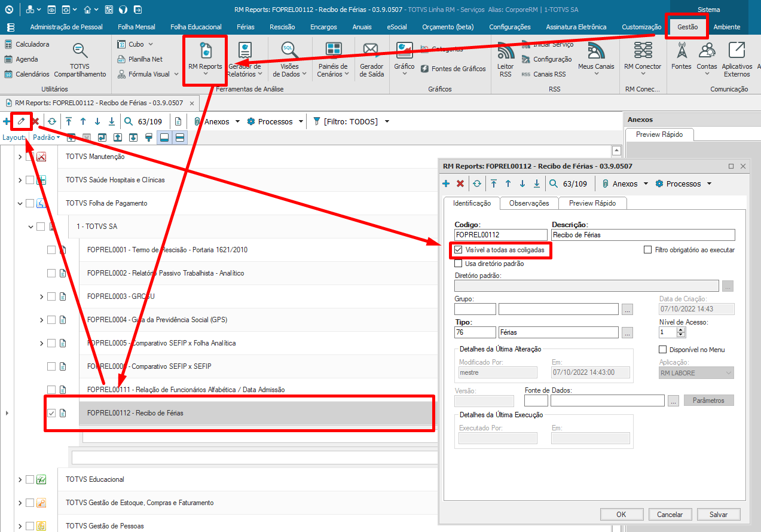Increment the Nível de Acesso stepper
Viewport: 761px width, 532px height.
(681, 329)
